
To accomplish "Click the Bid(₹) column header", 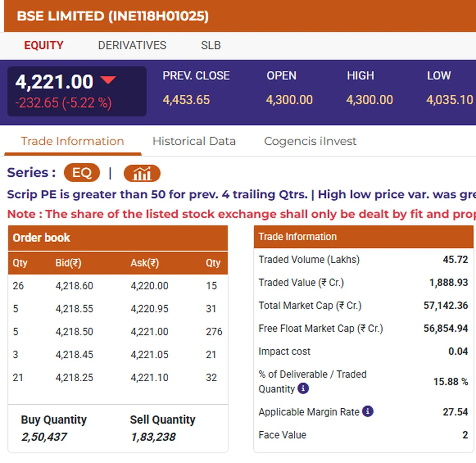I will (68, 263).
